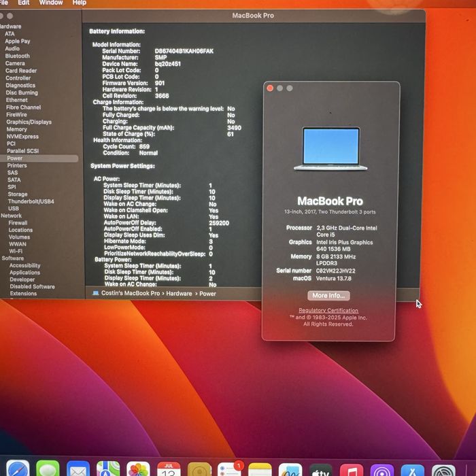
Task: Click the MacBook Pro laptop image
Action: (330, 148)
